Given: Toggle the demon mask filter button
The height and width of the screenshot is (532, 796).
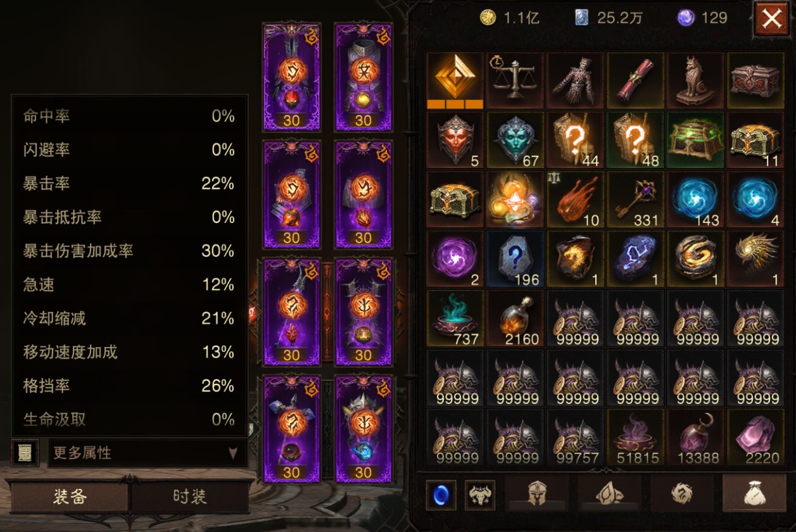Looking at the screenshot, I should tap(480, 494).
